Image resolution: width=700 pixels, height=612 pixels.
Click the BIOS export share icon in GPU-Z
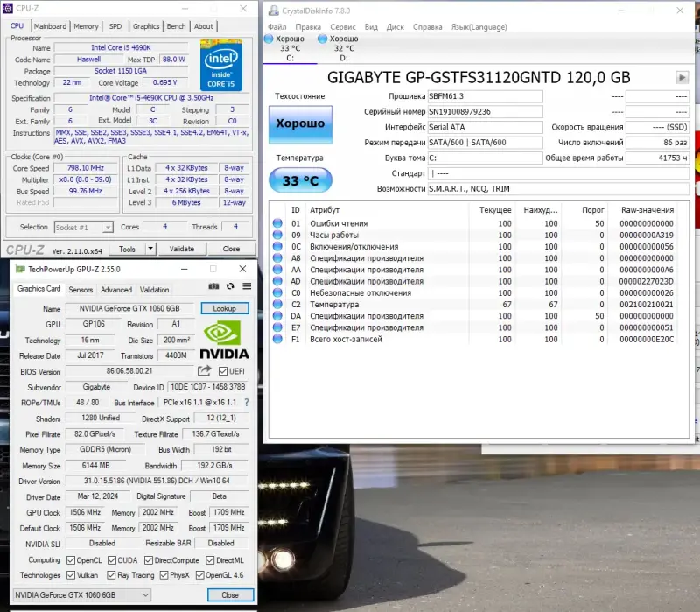(205, 370)
